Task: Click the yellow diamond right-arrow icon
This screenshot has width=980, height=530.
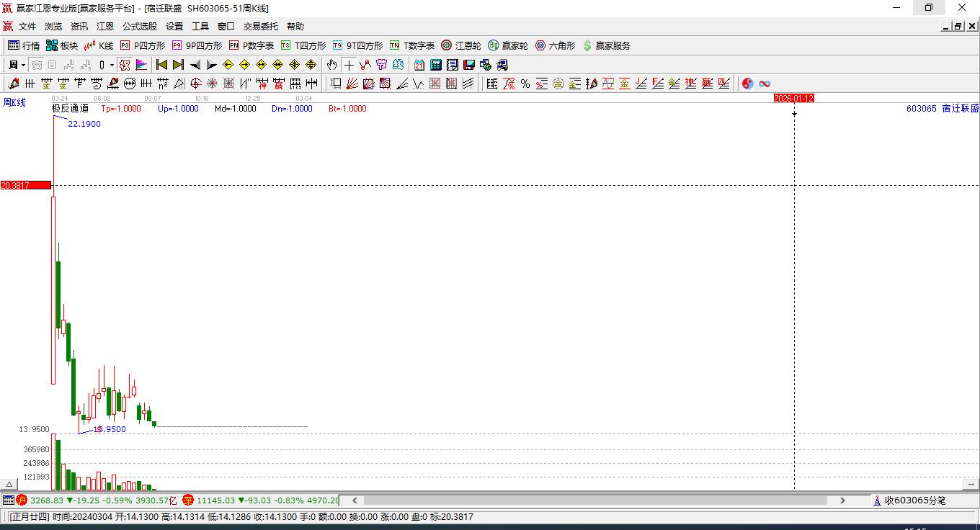Action: click(x=244, y=65)
